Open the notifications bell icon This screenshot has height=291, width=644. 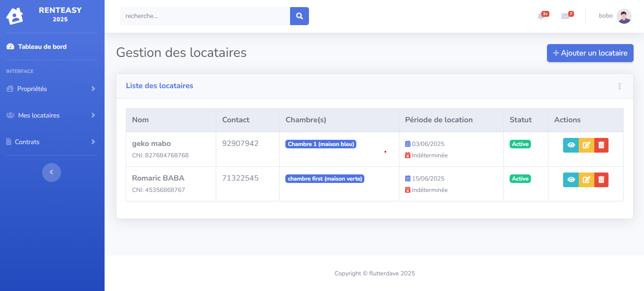pos(541,16)
